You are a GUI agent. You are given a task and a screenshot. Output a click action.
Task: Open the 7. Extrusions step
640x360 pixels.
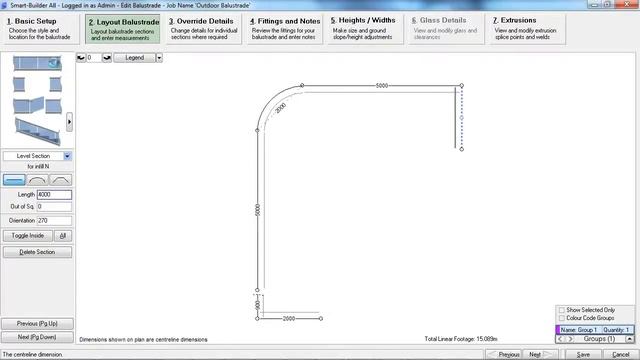tap(527, 29)
